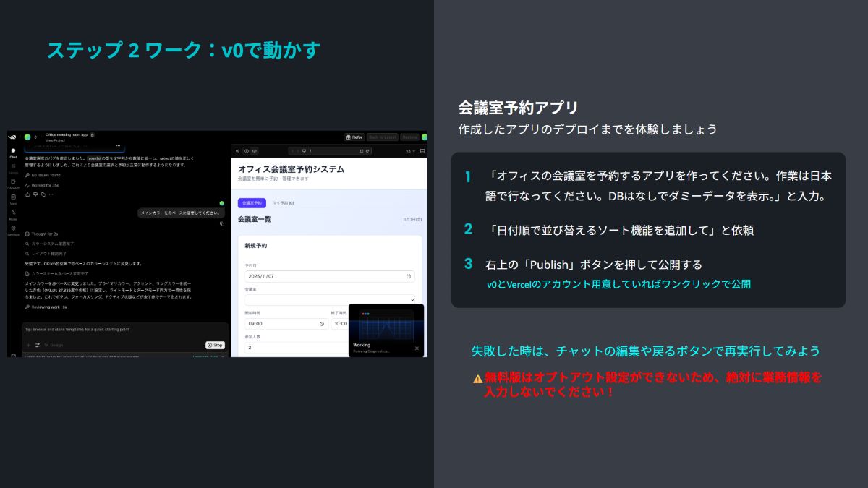The height and width of the screenshot is (488, 868).
Task: Close the Working diagnostics popup
Action: (417, 348)
